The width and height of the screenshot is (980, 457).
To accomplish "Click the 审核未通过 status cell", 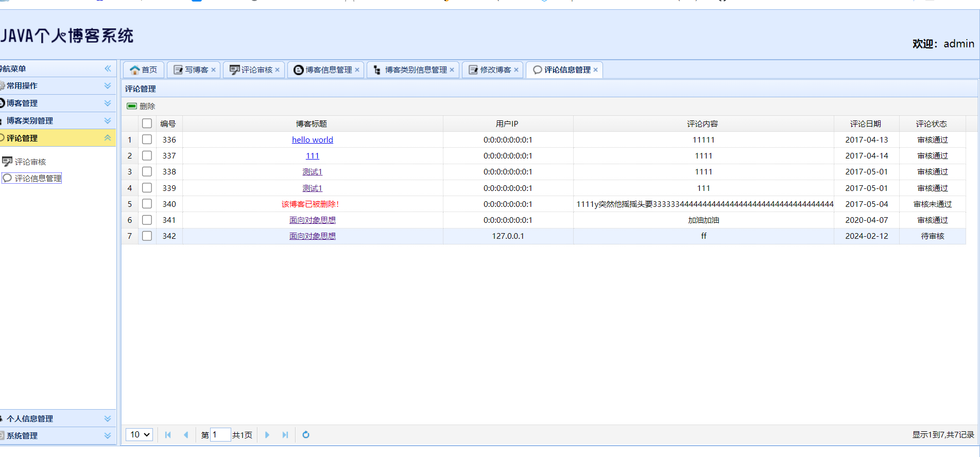I will click(933, 204).
